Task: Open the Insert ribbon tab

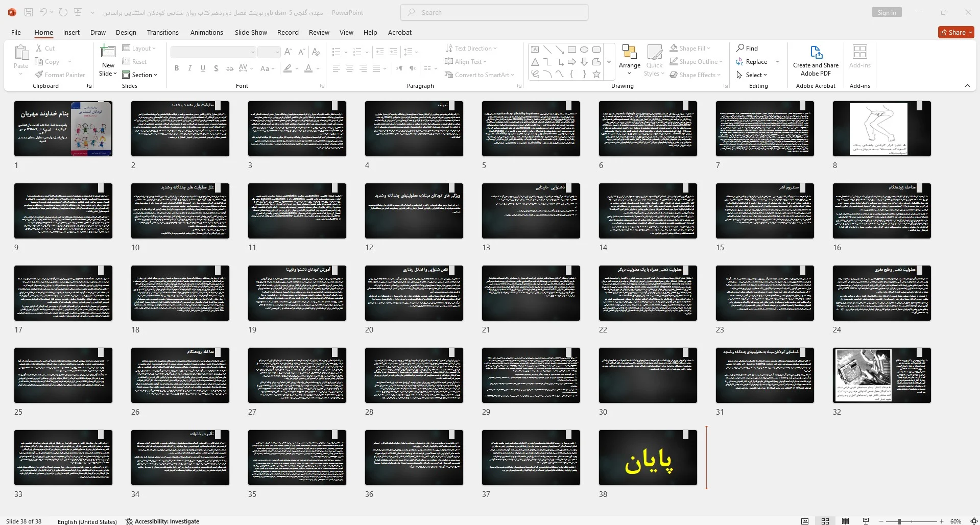Action: pyautogui.click(x=71, y=32)
